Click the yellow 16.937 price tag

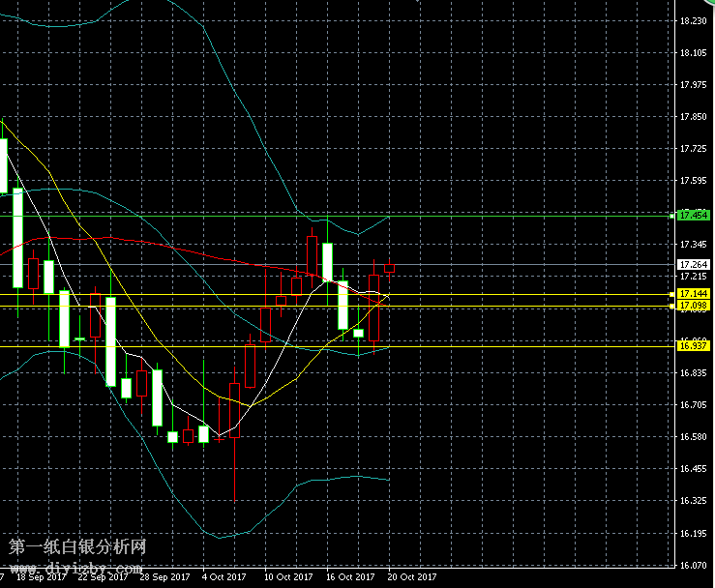(x=694, y=344)
